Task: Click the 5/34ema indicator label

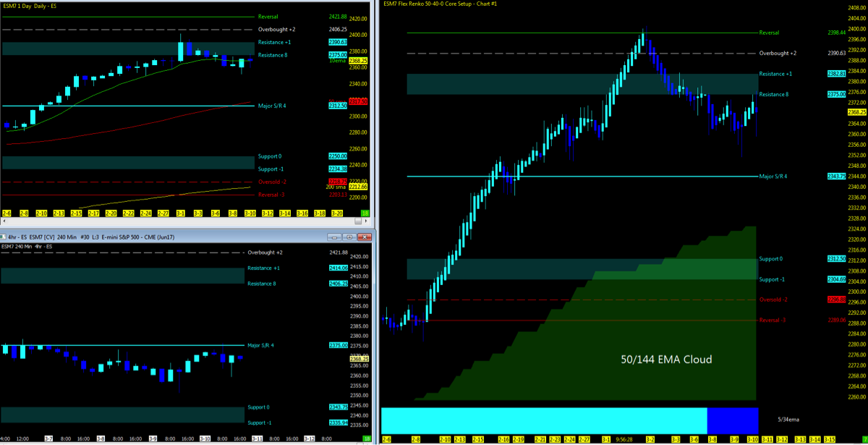Action: (x=788, y=420)
